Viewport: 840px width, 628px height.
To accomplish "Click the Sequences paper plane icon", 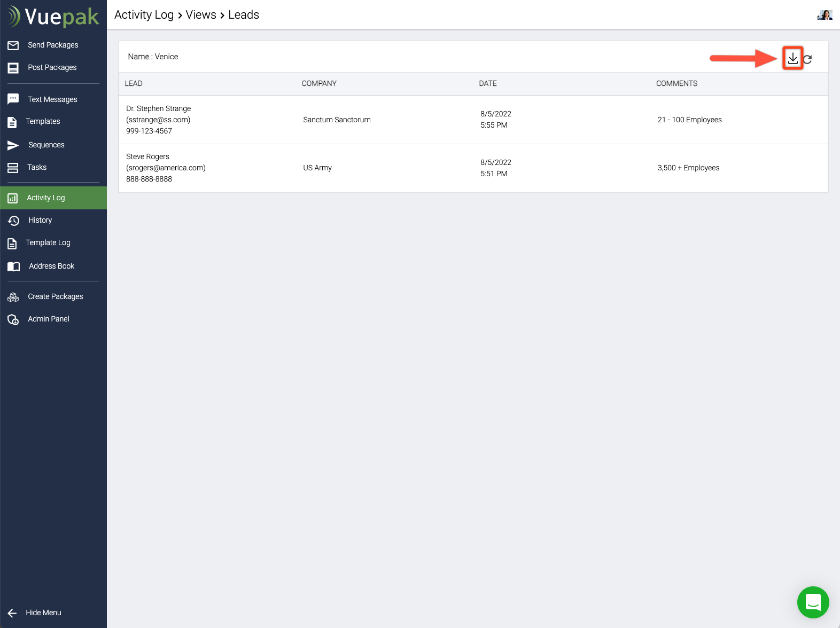I will [x=13, y=145].
